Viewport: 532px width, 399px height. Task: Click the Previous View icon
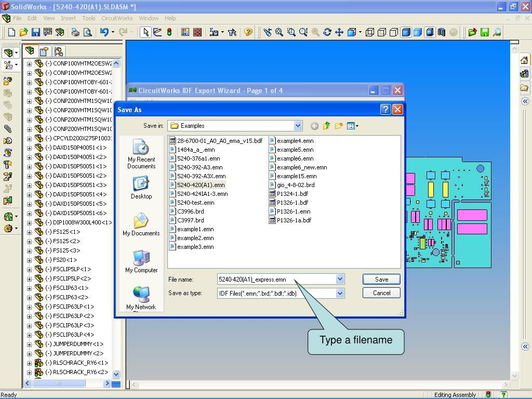click(x=268, y=32)
